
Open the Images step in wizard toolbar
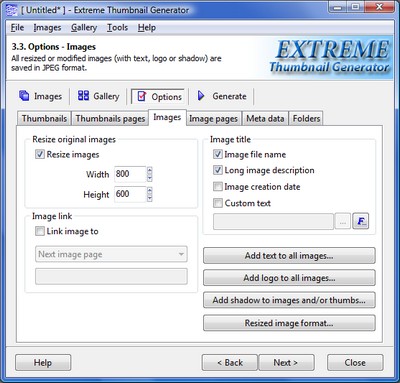coord(41,96)
